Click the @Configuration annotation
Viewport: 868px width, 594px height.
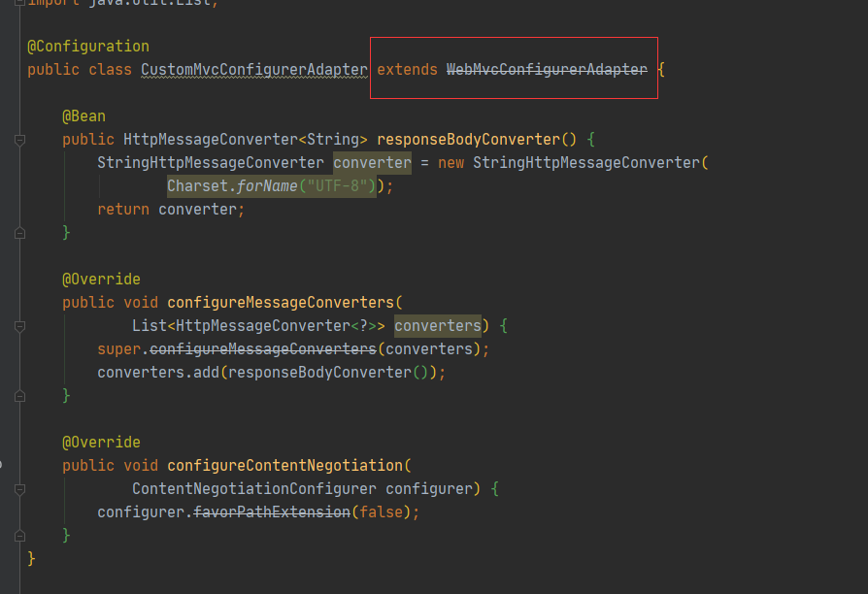(88, 47)
